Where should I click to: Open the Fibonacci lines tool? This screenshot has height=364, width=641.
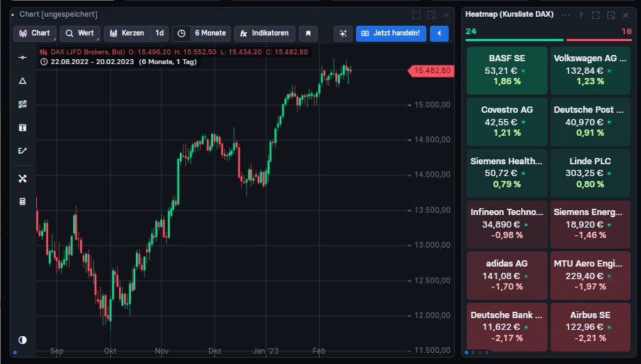22,104
